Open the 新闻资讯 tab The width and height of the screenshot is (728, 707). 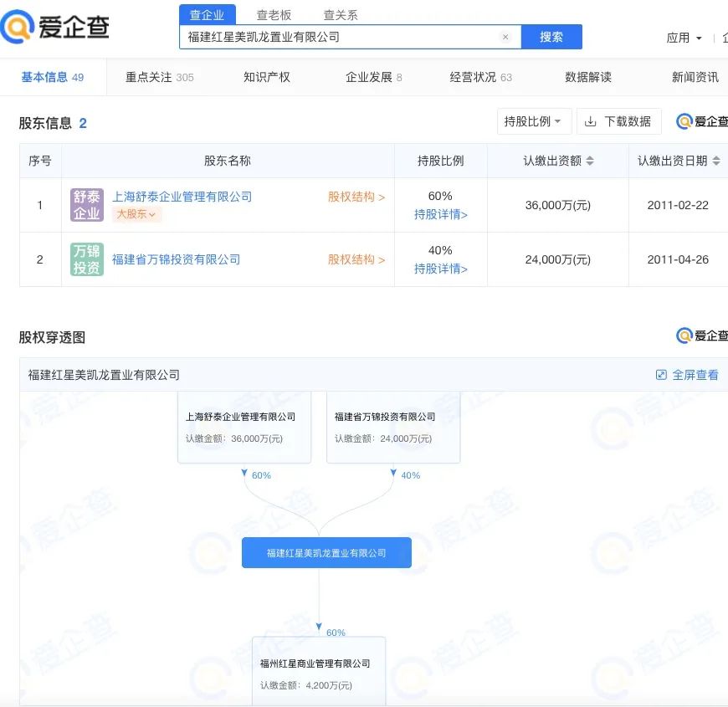pos(695,77)
